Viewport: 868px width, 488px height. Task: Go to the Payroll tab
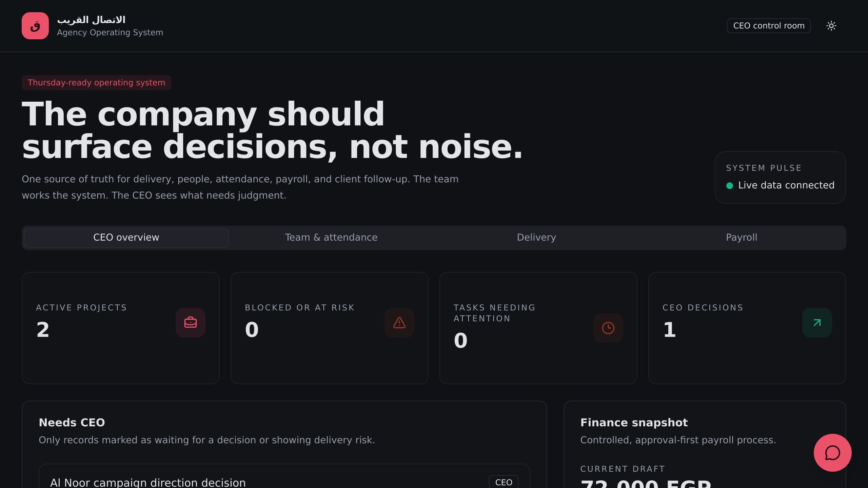pos(742,238)
